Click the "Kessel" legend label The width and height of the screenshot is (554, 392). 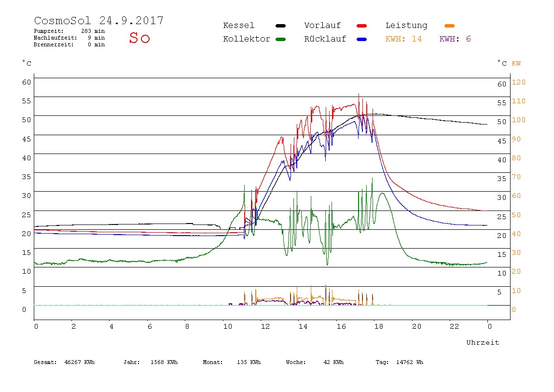(238, 26)
